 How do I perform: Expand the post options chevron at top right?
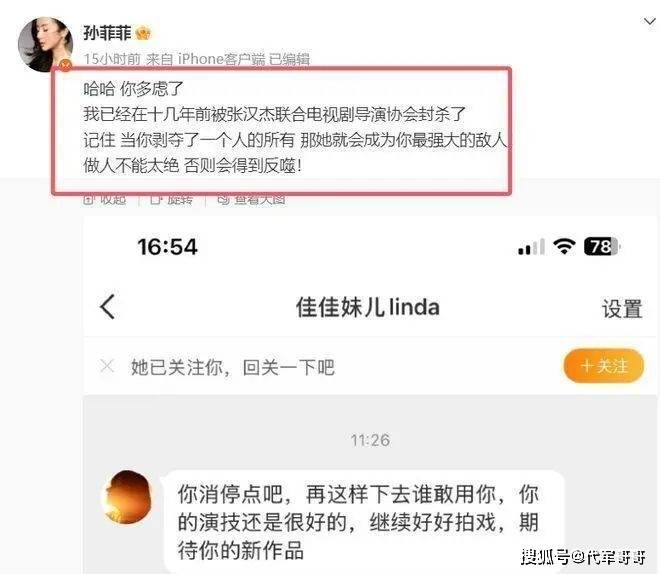pyautogui.click(x=649, y=21)
